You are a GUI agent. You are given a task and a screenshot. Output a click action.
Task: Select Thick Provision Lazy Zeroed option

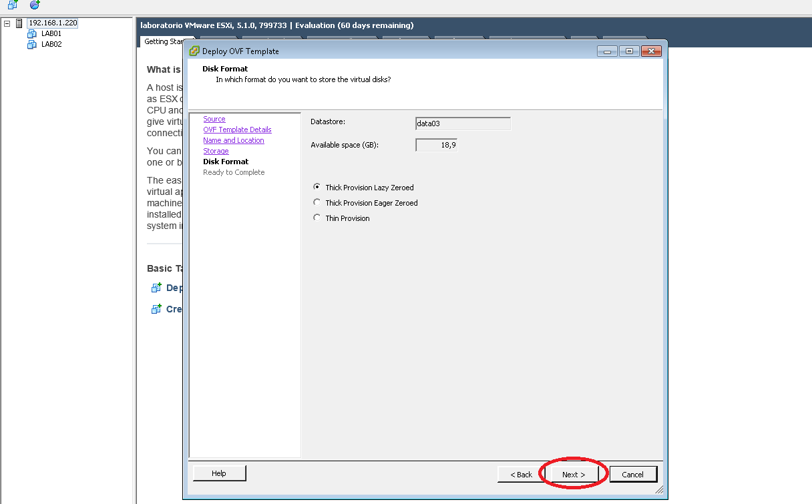pyautogui.click(x=363, y=188)
